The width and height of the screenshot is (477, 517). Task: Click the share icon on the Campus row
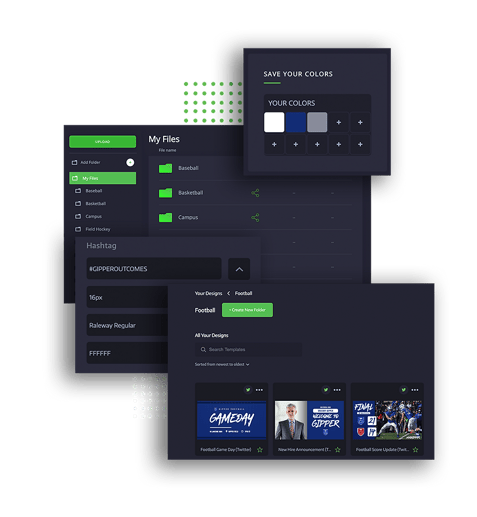click(255, 218)
